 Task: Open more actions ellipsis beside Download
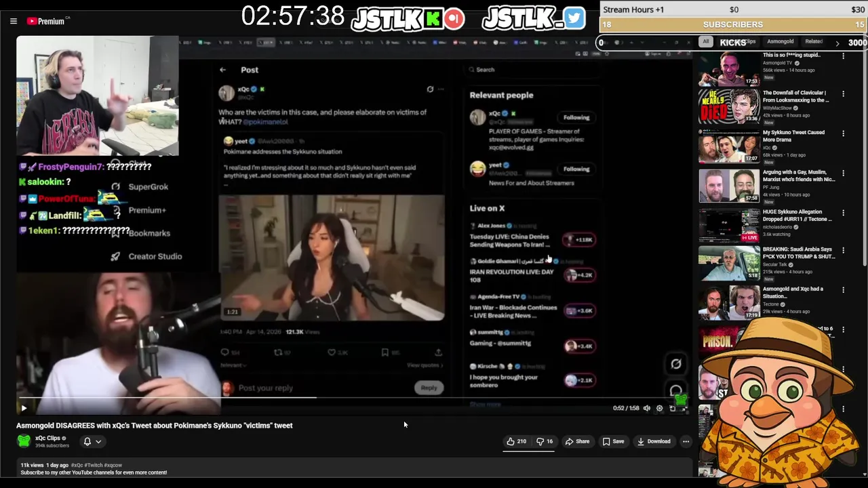(x=686, y=441)
